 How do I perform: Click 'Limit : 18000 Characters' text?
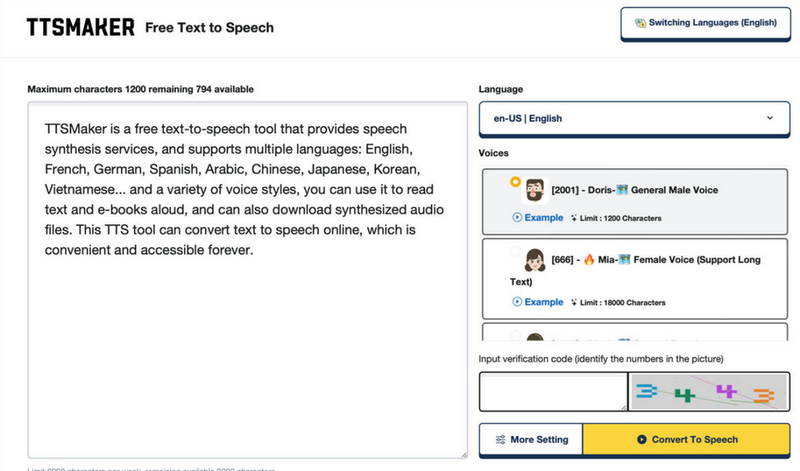click(622, 303)
